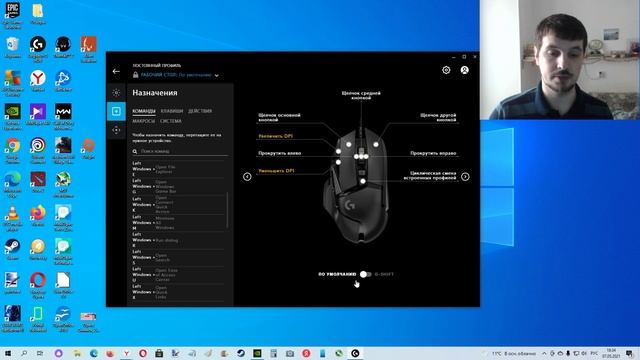Image resolution: width=640 pixels, height=360 pixels.
Task: Click the profile lock icon
Action: tap(136, 75)
